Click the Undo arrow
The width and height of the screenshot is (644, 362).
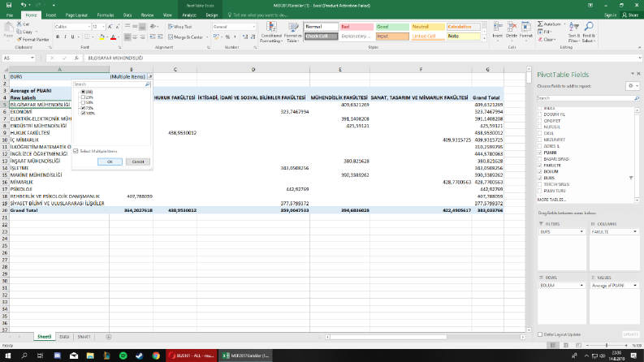(24, 6)
